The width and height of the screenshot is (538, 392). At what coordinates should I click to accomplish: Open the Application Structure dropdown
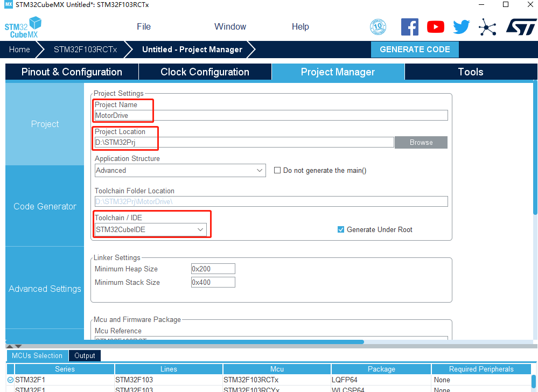180,171
